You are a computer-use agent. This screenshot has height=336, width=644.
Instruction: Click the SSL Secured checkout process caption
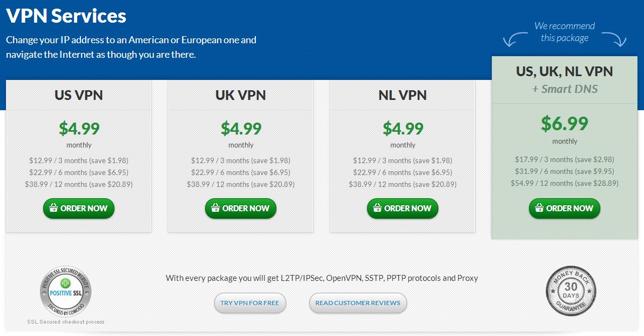66,322
